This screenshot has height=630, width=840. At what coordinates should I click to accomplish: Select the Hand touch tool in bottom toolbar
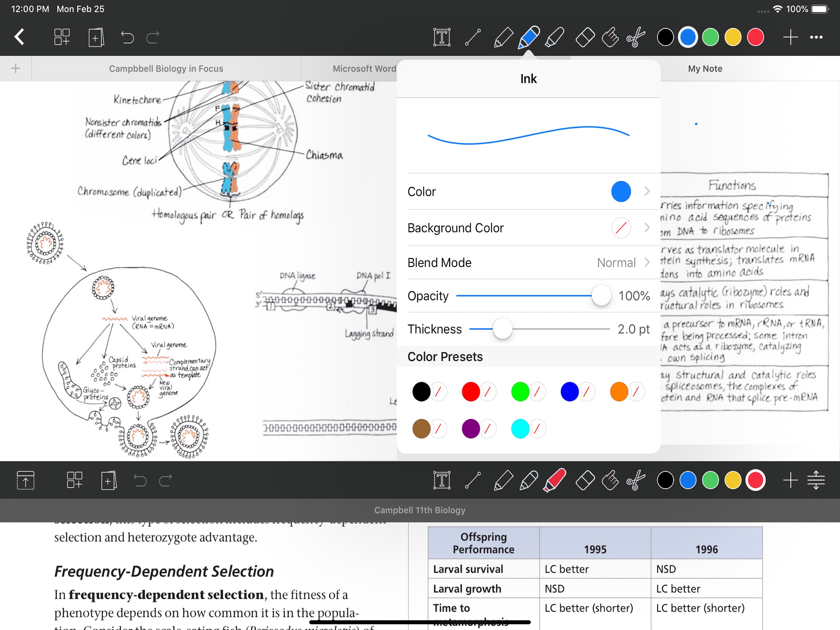click(x=610, y=480)
